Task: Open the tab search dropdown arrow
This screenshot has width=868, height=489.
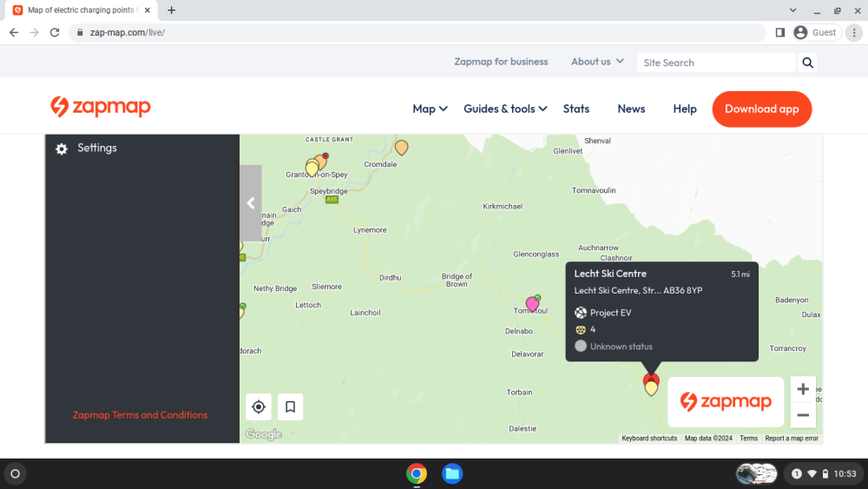Action: tap(792, 10)
